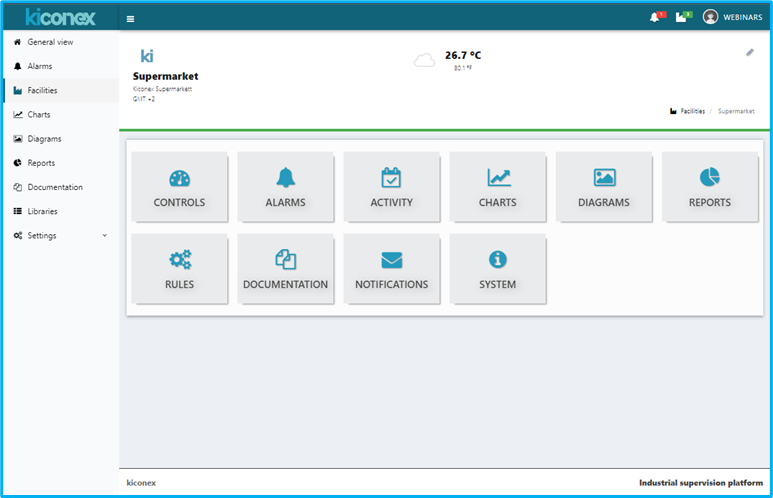Expand the Settings sidebar submenu
Screen dimensions: 773x498
tap(60, 236)
